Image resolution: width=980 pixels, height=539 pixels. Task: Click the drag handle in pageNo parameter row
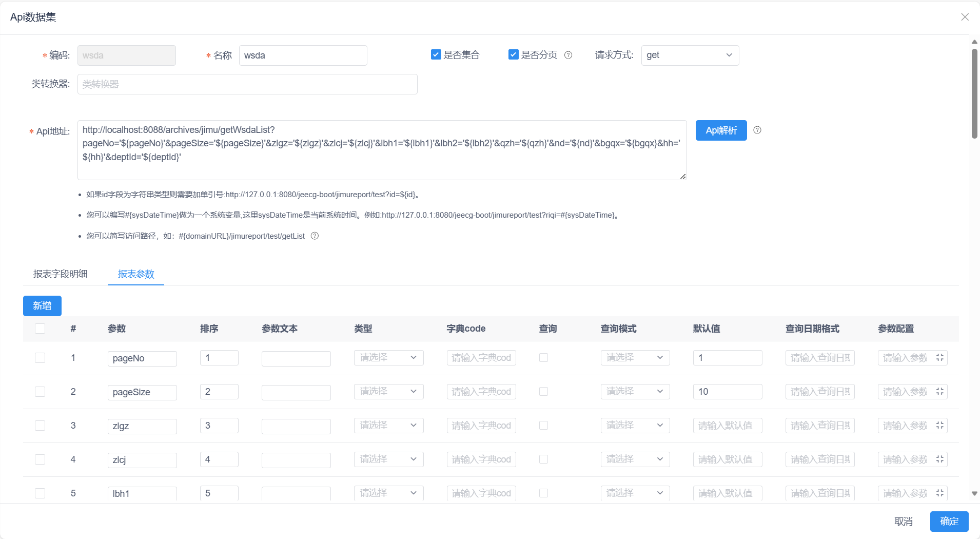pyautogui.click(x=941, y=357)
